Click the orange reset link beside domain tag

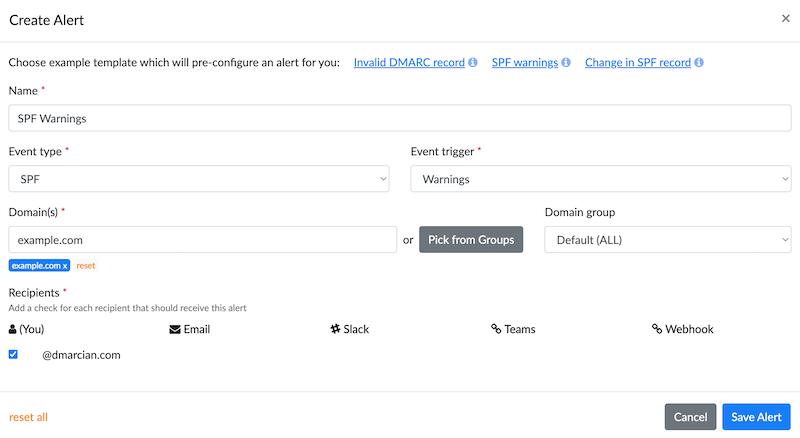pyautogui.click(x=86, y=265)
